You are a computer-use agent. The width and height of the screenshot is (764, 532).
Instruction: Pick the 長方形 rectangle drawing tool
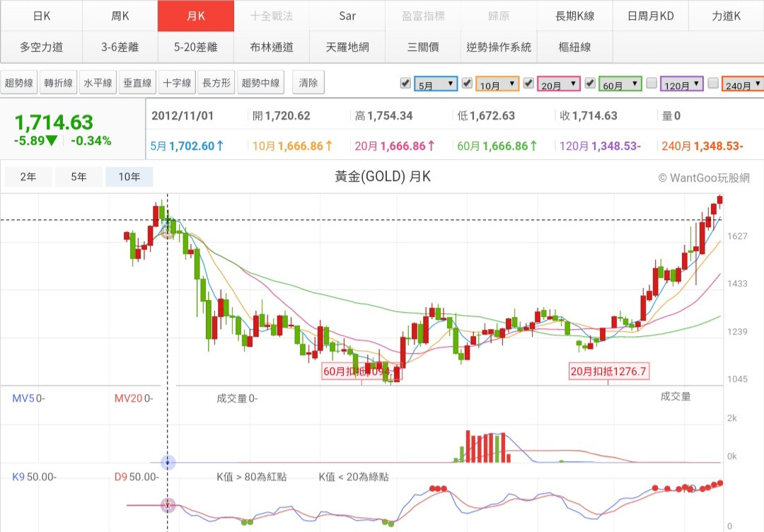click(x=216, y=83)
